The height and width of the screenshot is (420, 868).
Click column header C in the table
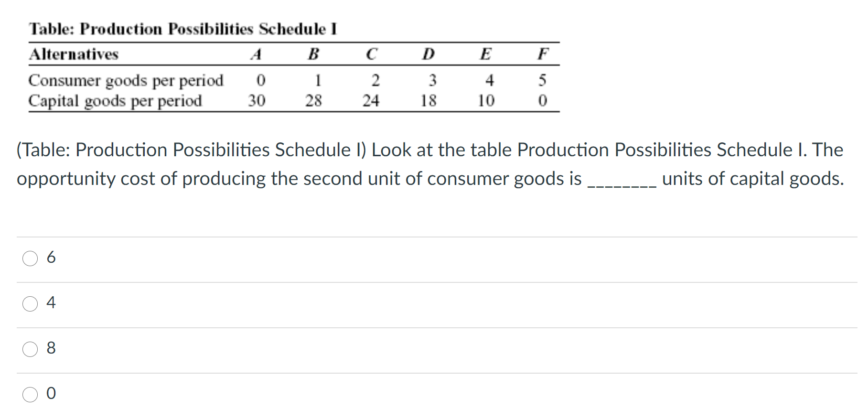click(372, 54)
